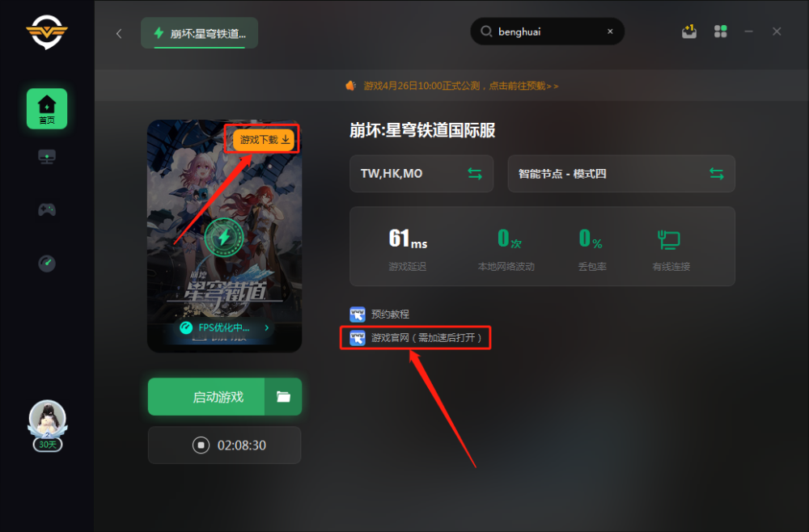The width and height of the screenshot is (809, 532).
Task: Clear the benghuai search text
Action: [x=610, y=32]
